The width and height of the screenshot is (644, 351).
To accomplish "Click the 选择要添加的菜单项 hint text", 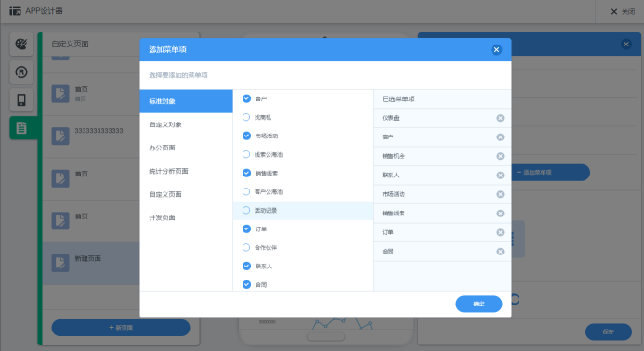I will [178, 75].
